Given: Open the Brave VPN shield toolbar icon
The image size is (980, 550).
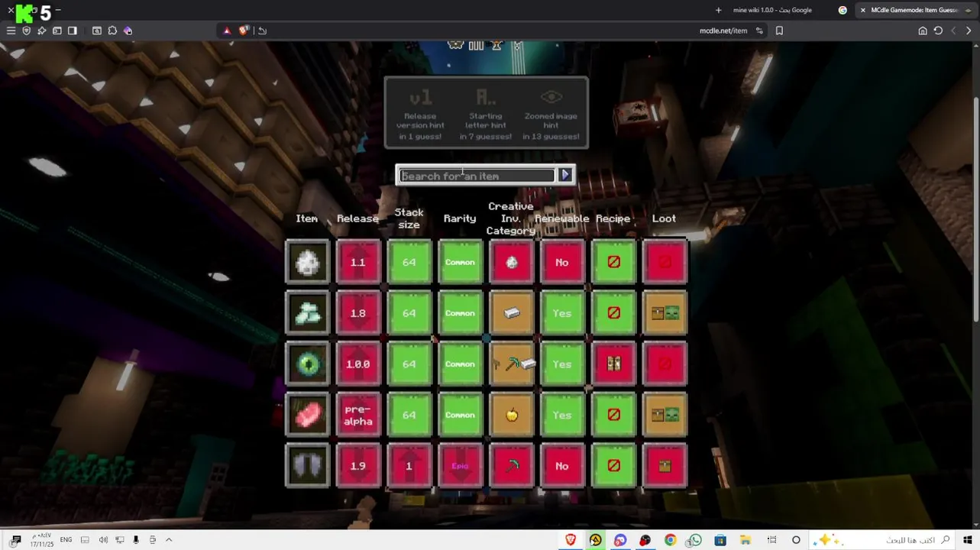Looking at the screenshot, I should (x=26, y=31).
